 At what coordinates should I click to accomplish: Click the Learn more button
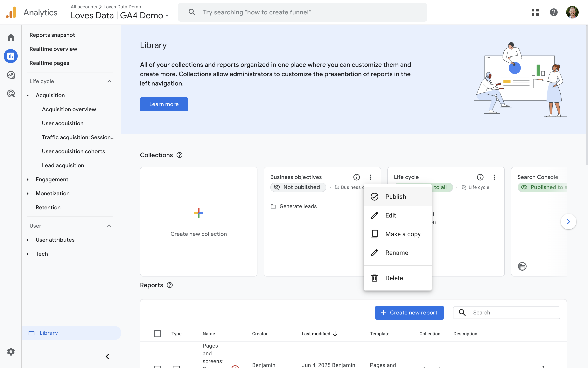(164, 104)
